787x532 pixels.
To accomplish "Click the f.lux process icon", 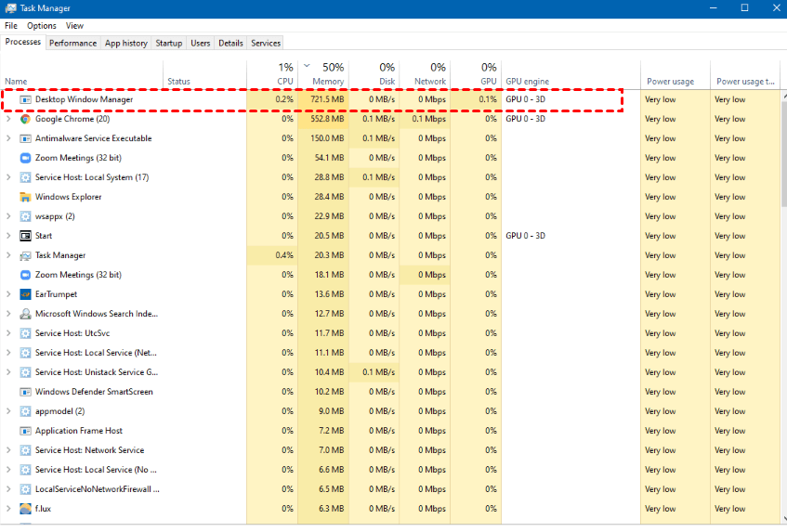I will click(x=25, y=509).
